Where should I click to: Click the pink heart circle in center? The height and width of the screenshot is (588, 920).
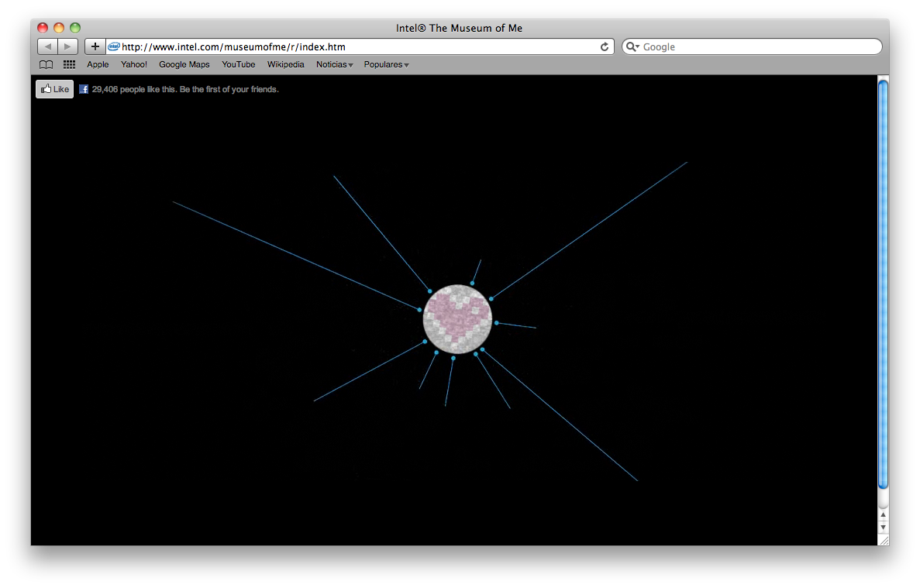(x=457, y=319)
